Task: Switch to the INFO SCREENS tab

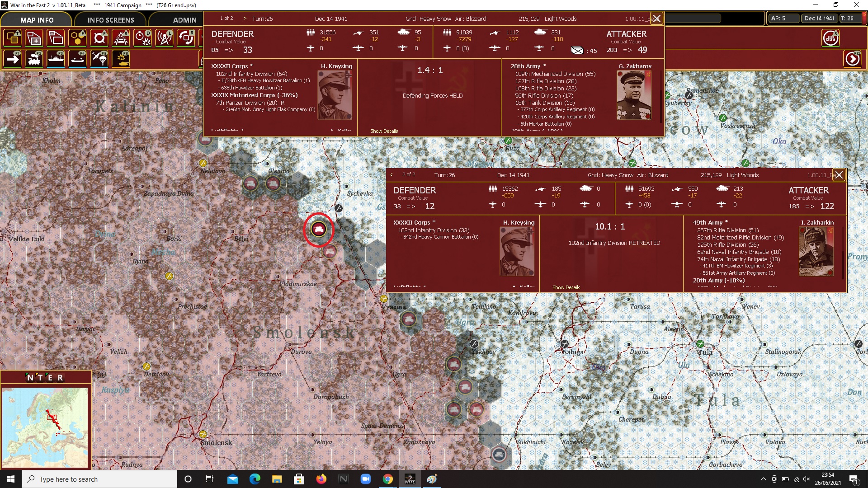Action: [111, 20]
